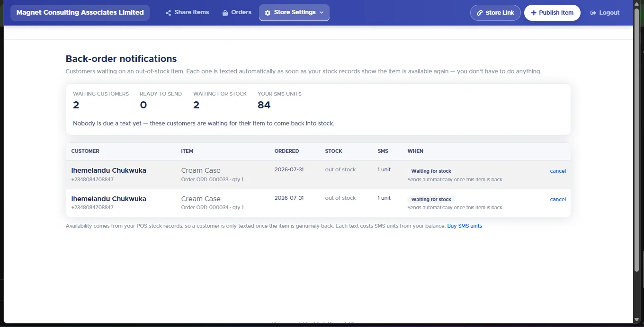The width and height of the screenshot is (644, 327).
Task: Select the ITEM column header
Action: [187, 151]
